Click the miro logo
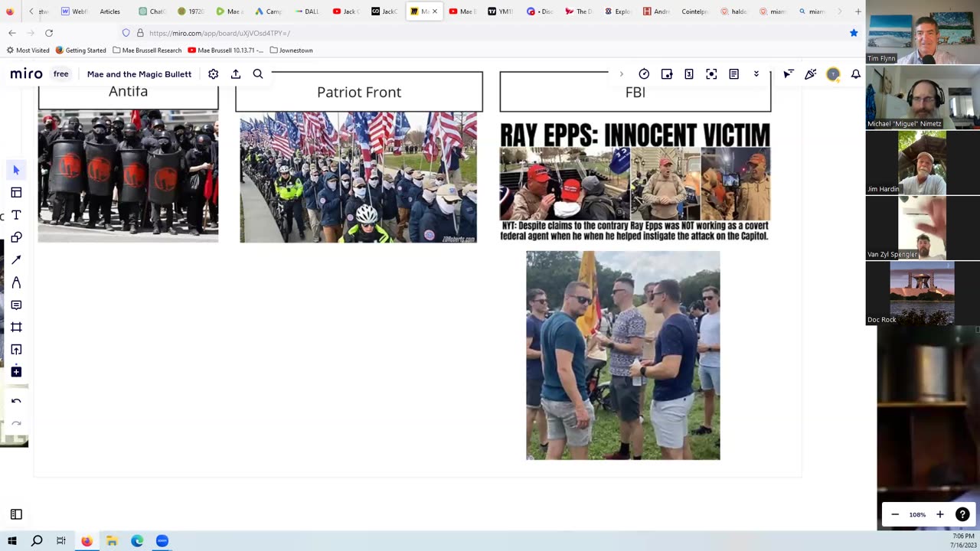 26,74
